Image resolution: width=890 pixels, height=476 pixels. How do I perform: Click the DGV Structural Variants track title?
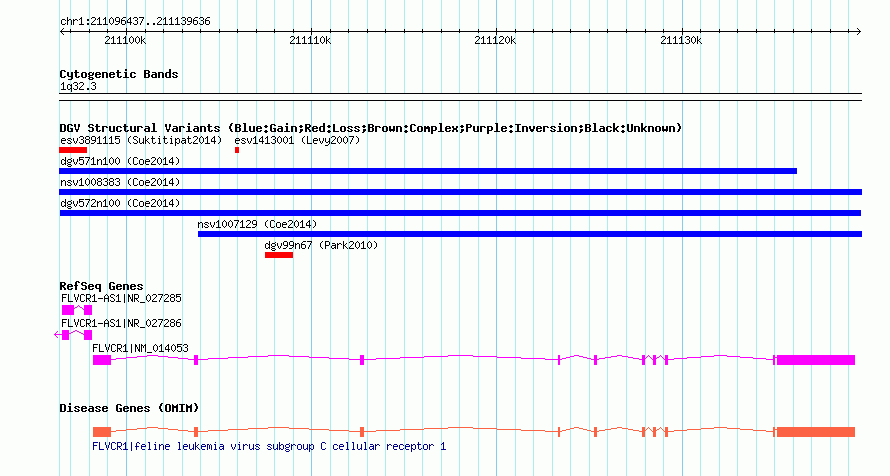(371, 128)
